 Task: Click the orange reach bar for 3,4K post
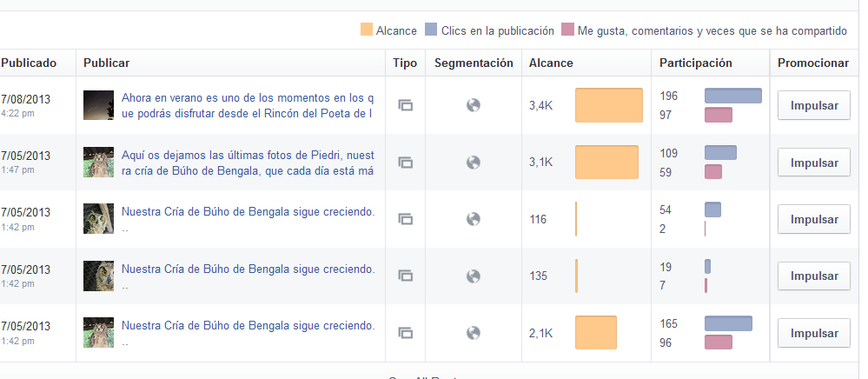609,105
